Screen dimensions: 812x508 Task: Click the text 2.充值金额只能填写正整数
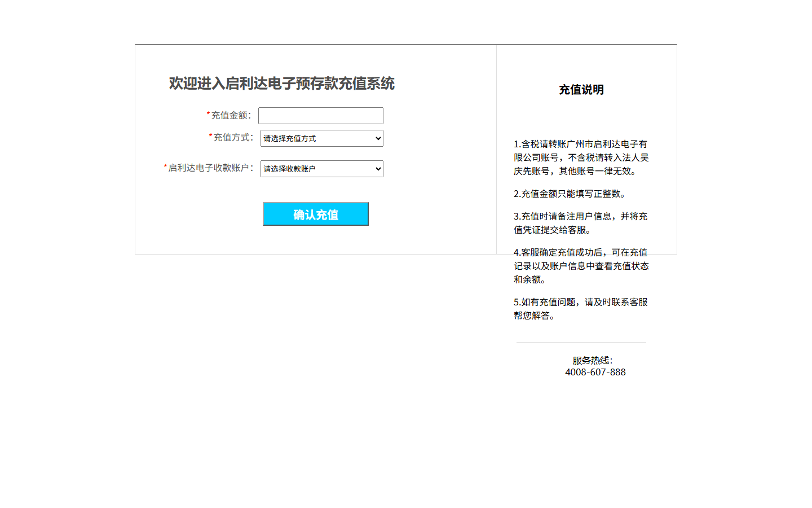[x=570, y=194]
